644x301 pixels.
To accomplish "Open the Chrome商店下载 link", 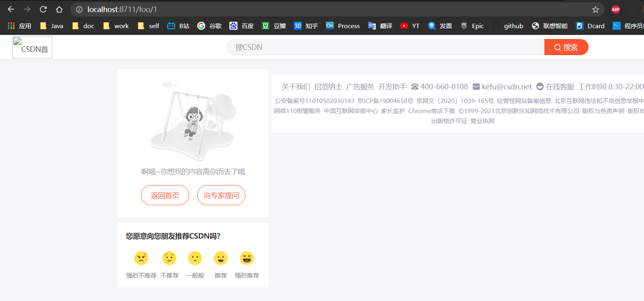I will [x=431, y=111].
